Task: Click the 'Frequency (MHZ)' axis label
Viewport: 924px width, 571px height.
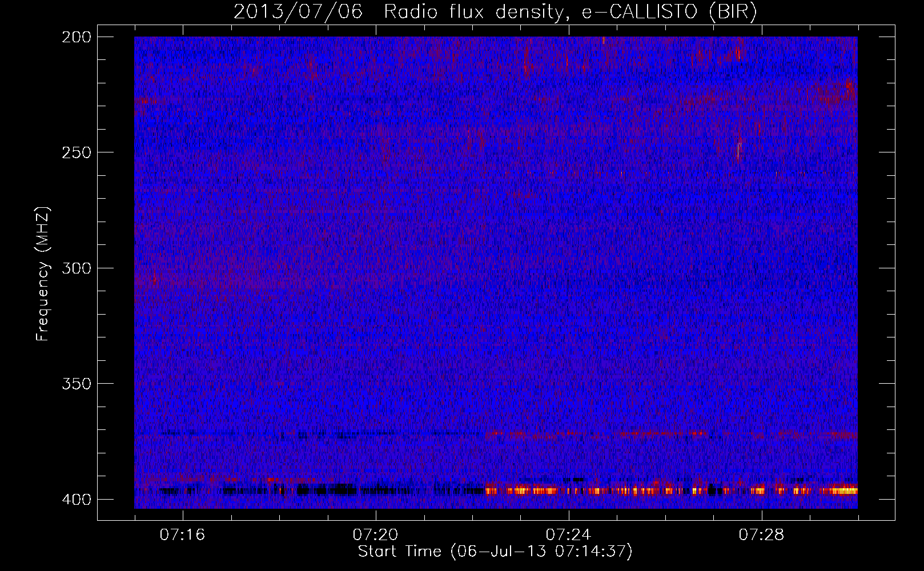Action: (43, 274)
